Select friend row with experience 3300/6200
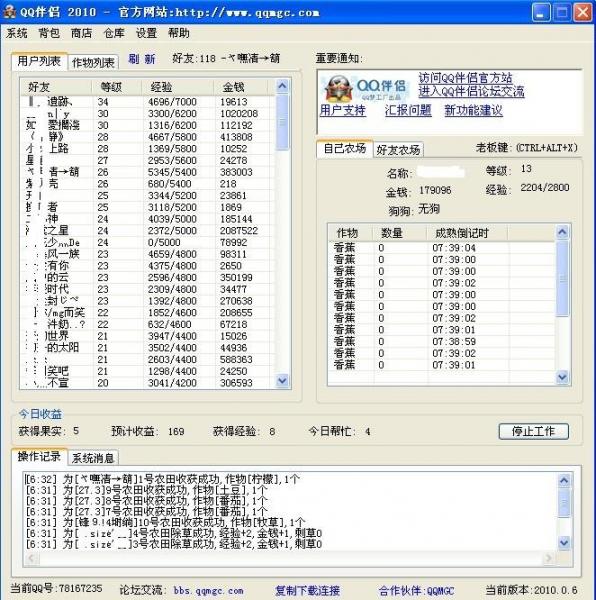Viewport: 596px width, 600px height. point(148,114)
